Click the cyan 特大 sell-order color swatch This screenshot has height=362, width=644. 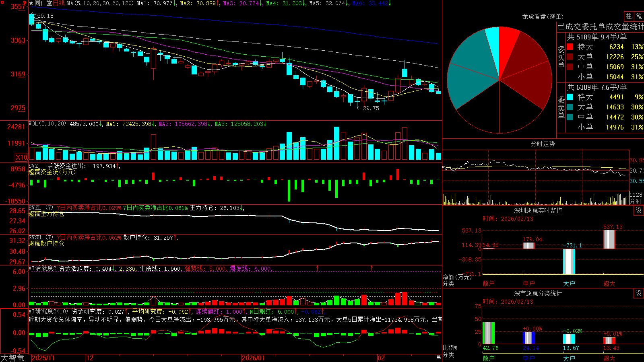click(570, 97)
